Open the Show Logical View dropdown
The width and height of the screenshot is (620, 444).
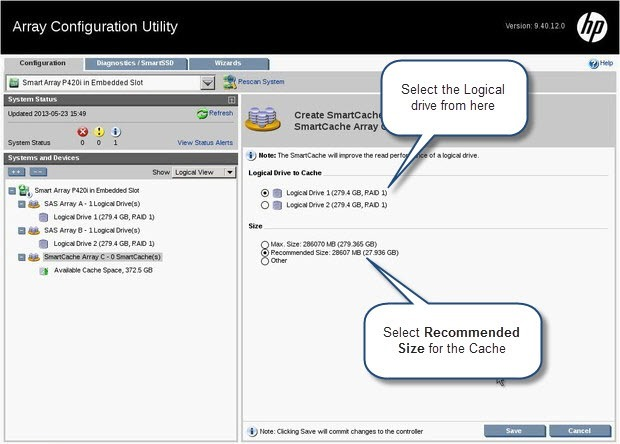pos(204,172)
